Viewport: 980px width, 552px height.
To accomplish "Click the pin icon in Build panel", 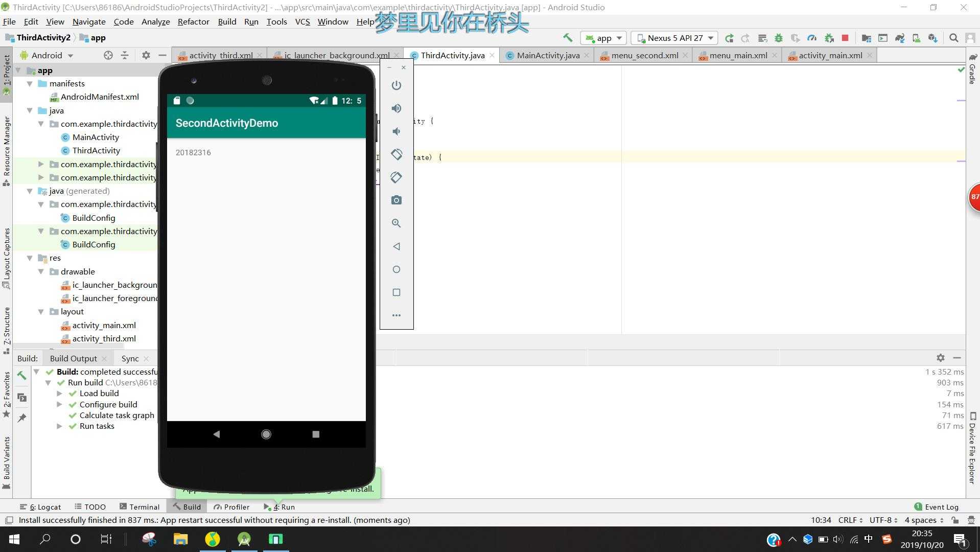I will (22, 418).
